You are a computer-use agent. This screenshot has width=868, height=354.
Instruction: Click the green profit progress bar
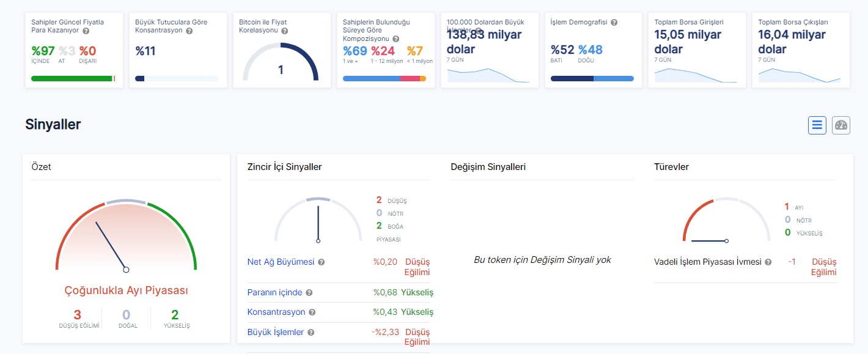click(72, 78)
